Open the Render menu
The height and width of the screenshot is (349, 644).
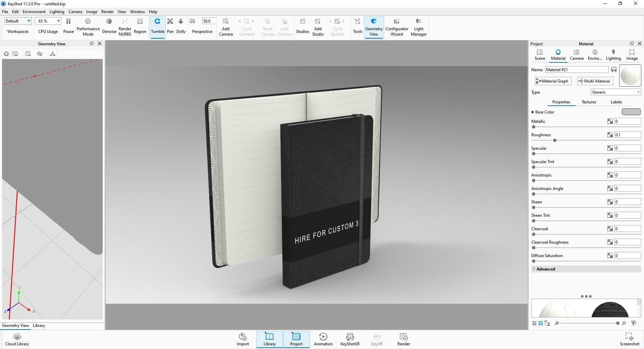pyautogui.click(x=107, y=11)
